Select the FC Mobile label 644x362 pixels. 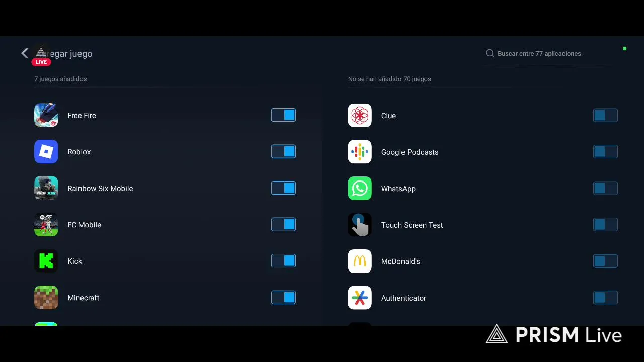coord(84,225)
